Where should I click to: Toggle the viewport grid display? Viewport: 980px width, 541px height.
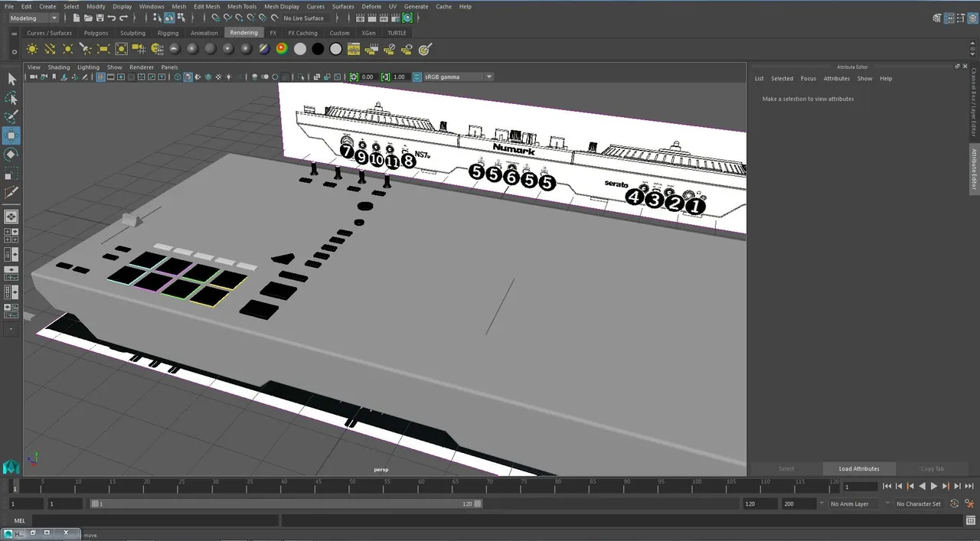click(100, 77)
